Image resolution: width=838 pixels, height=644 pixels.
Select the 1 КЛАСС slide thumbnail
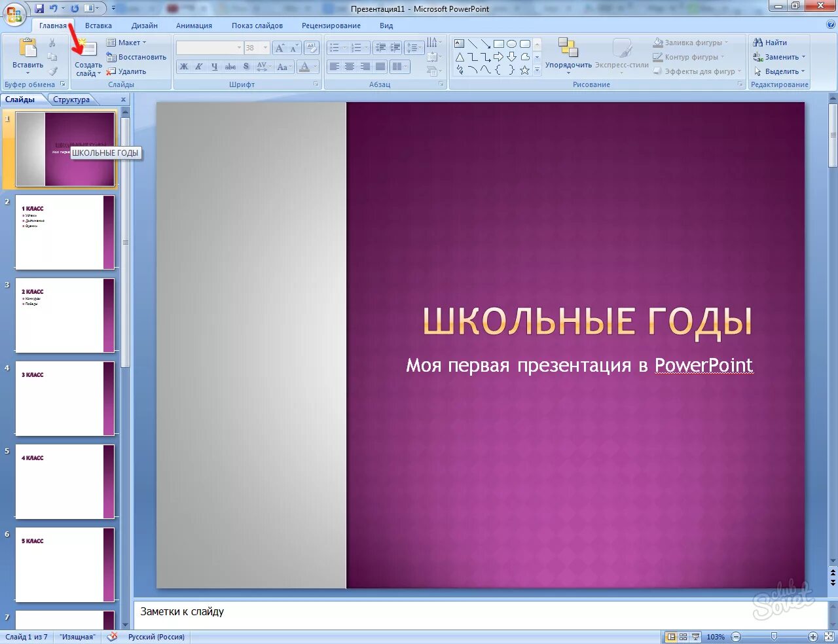pos(65,232)
